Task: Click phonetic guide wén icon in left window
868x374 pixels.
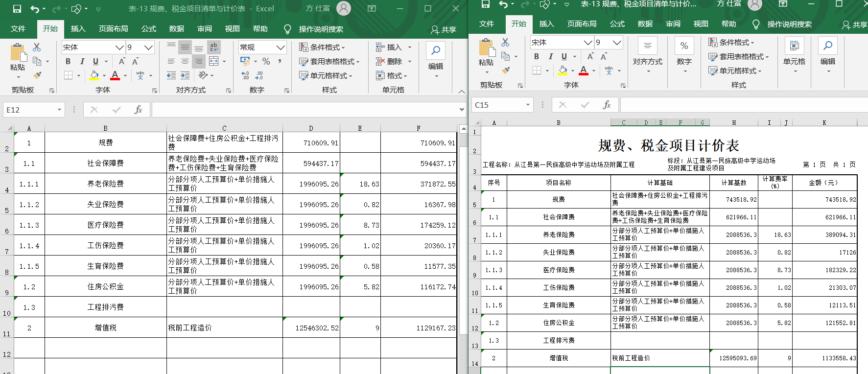Action: [x=141, y=75]
